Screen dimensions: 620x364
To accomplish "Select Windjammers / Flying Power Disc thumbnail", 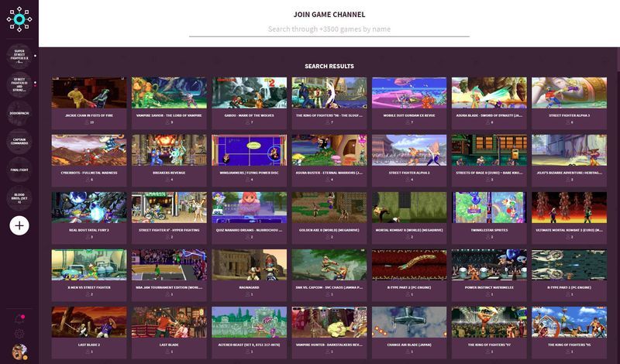I will [x=249, y=150].
